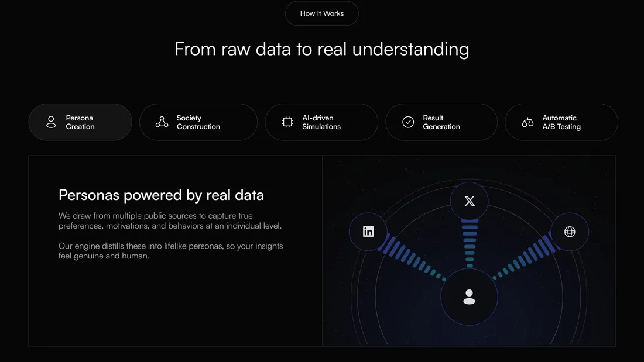Click the Result Generation checkmark icon
644x362 pixels.
point(408,122)
